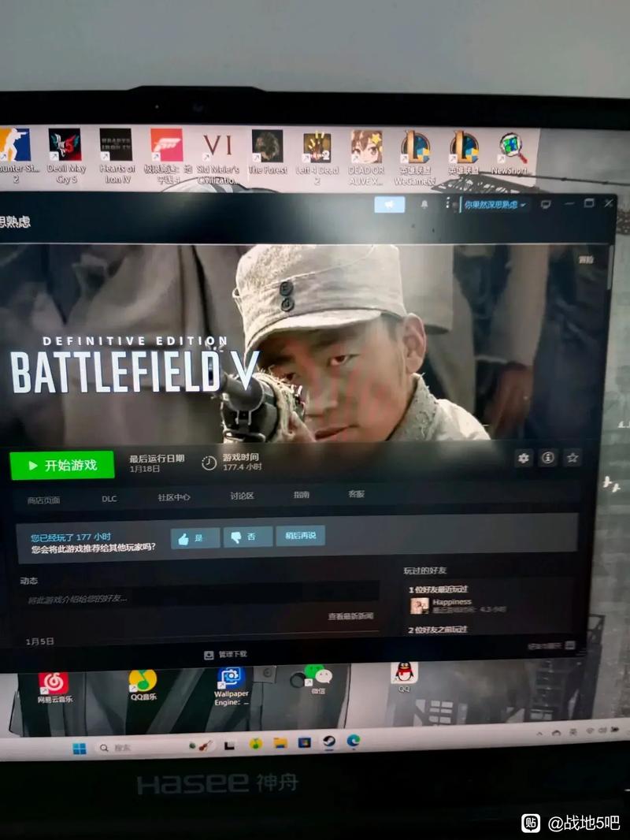Open the game settings gear icon
Screen dimensions: 630x840
tap(524, 458)
